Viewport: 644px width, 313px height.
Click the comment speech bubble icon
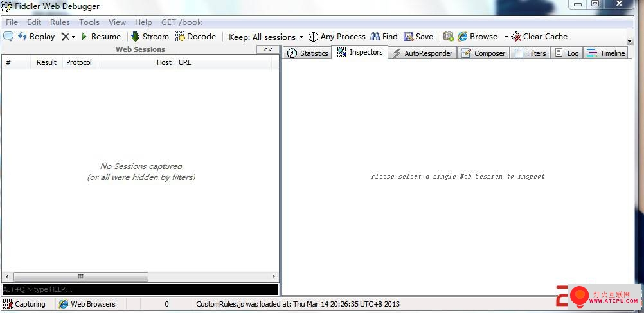click(x=8, y=37)
